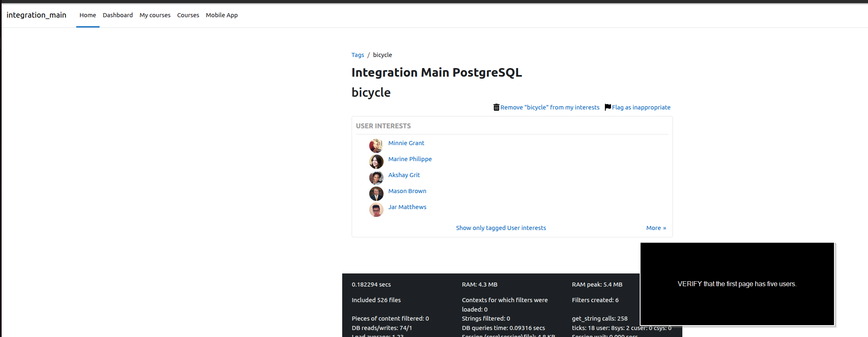The width and height of the screenshot is (868, 337).
Task: Click the Integration Main PostgreSQL heading
Action: coord(437,73)
